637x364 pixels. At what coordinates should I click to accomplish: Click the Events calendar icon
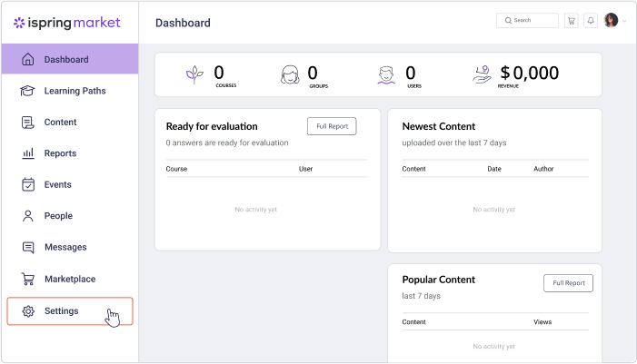click(27, 184)
